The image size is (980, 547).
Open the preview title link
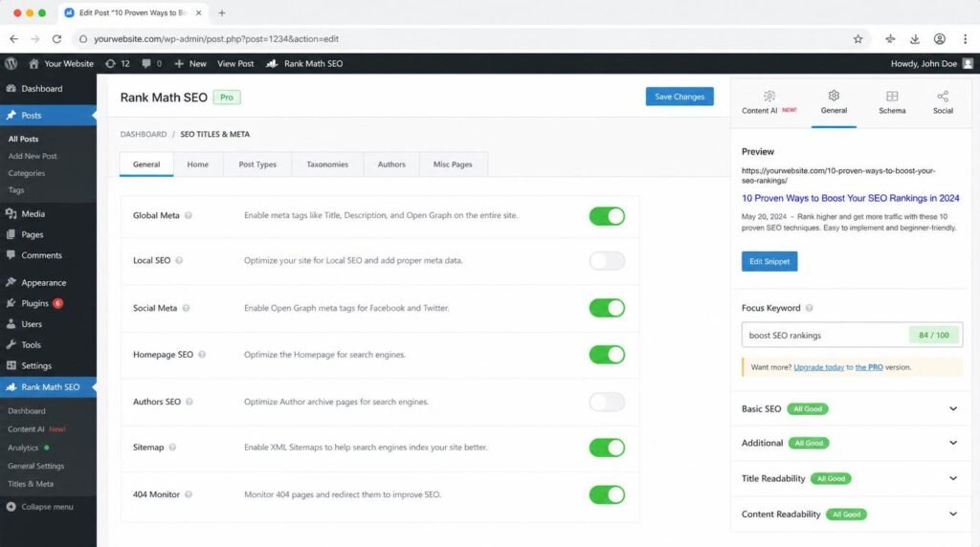[850, 198]
